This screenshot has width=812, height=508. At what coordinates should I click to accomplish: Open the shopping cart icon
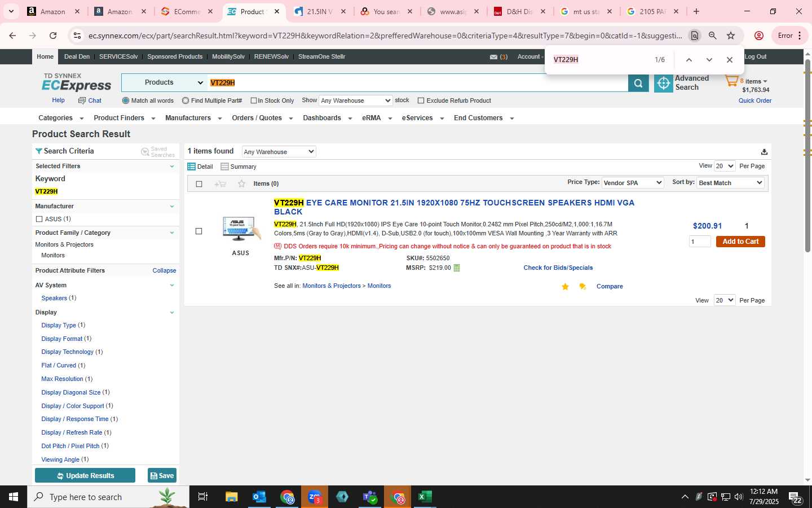731,81
